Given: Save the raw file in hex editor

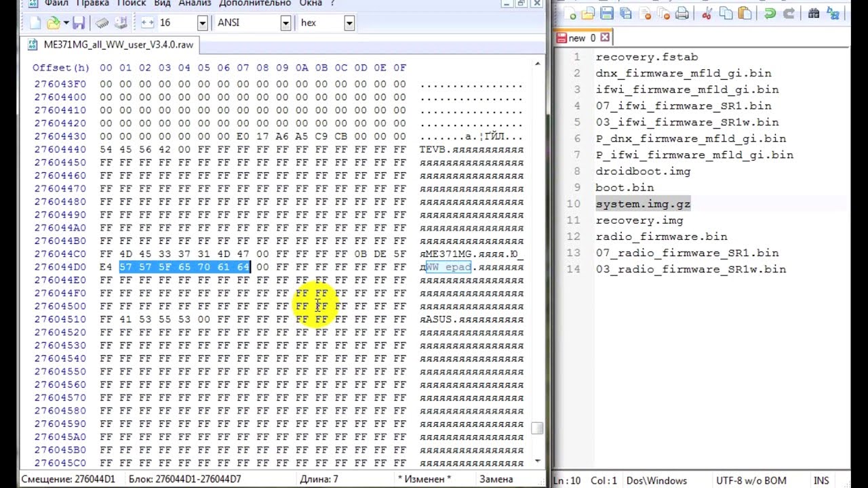Looking at the screenshot, I should click(x=79, y=23).
